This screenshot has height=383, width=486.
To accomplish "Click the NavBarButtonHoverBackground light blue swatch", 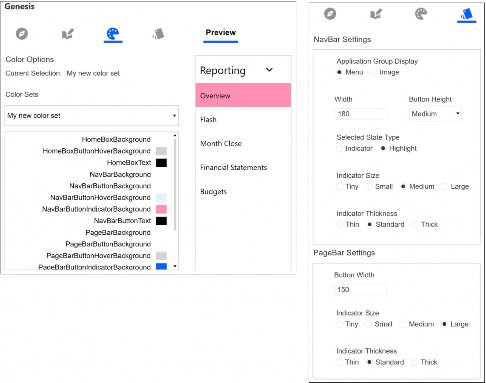I will tap(161, 197).
